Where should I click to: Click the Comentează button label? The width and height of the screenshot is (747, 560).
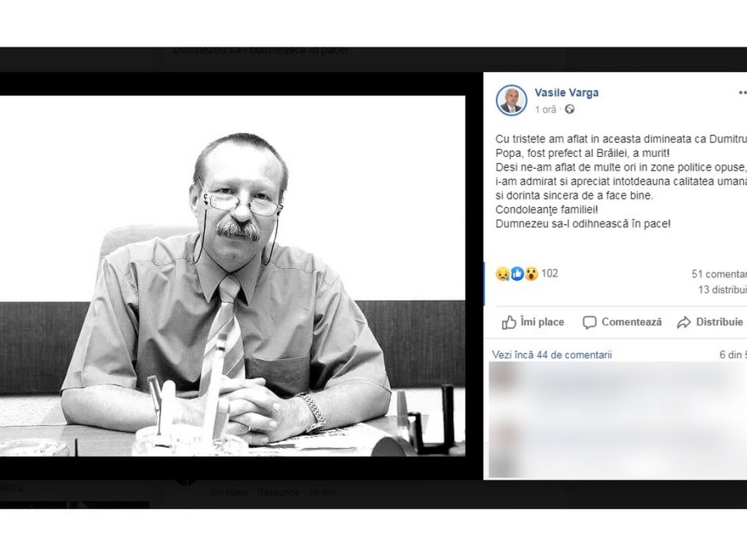(631, 322)
